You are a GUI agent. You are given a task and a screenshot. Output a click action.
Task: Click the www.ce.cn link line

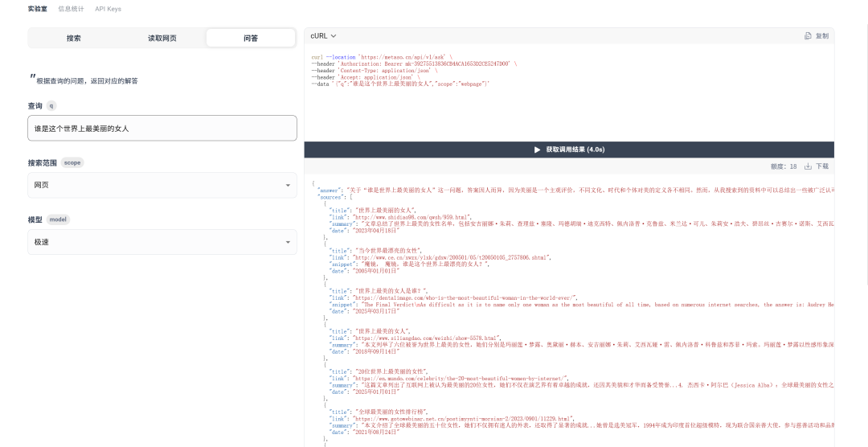pyautogui.click(x=440, y=257)
